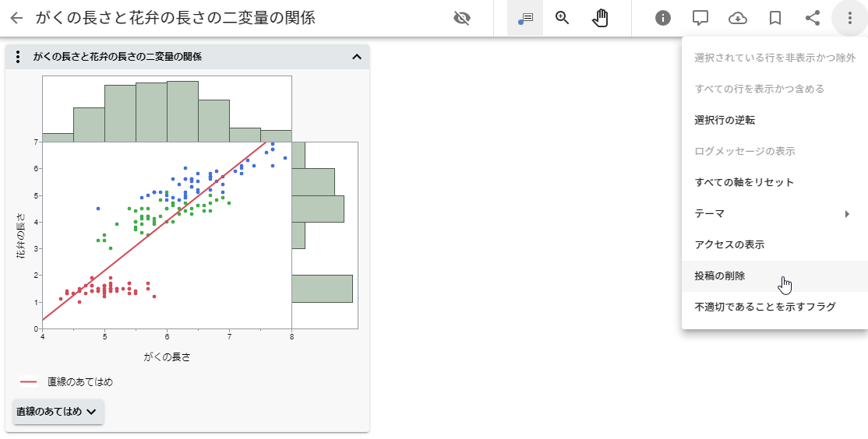The image size is (868, 439).
Task: Open the info details icon
Action: pos(663,18)
